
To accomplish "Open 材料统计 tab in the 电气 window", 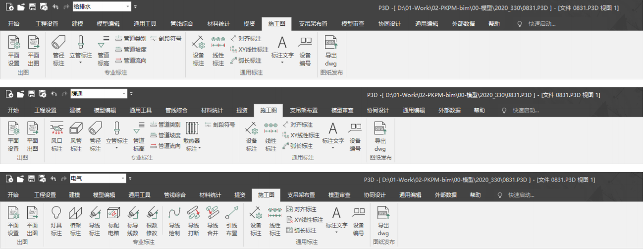I will pos(211,195).
